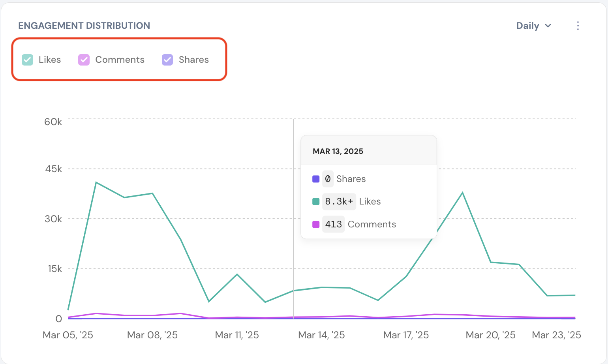Uncheck the Likes checkbox
The height and width of the screenshot is (364, 608).
pyautogui.click(x=28, y=60)
